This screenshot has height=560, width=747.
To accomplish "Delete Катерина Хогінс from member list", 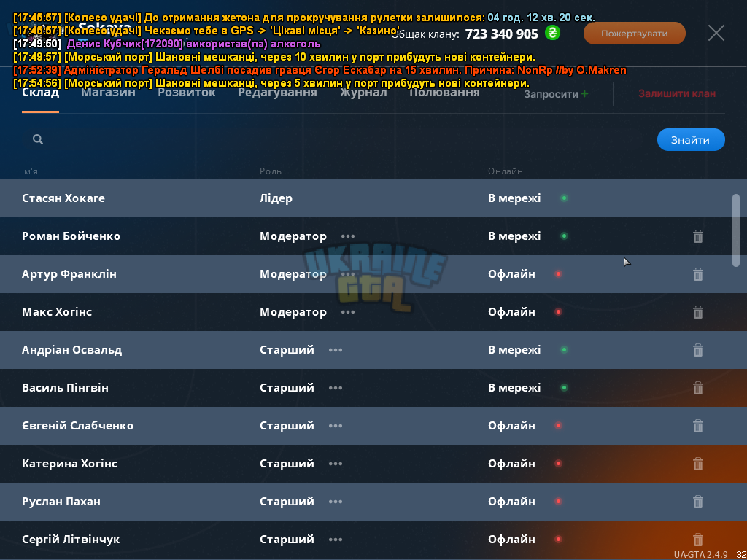I will tap(697, 464).
